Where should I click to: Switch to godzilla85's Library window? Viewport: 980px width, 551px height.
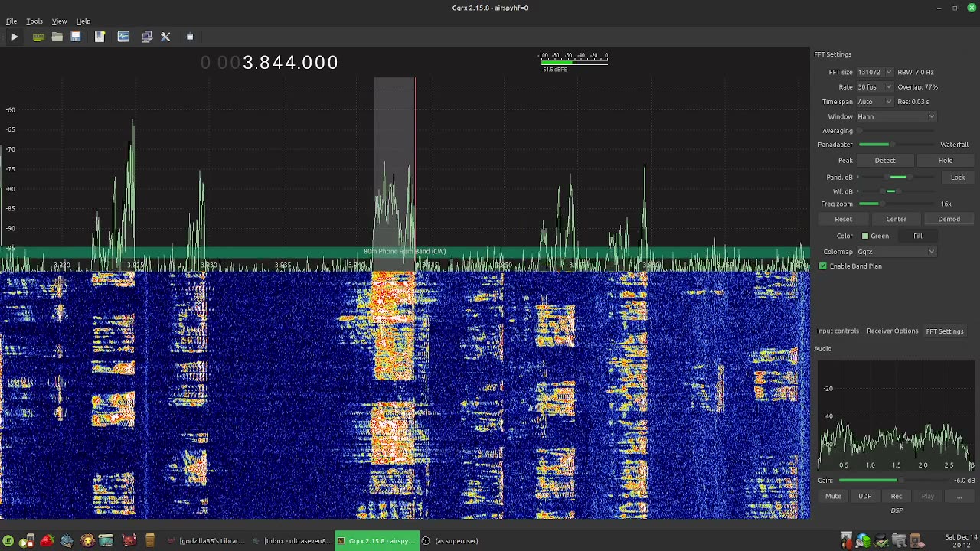(x=205, y=541)
